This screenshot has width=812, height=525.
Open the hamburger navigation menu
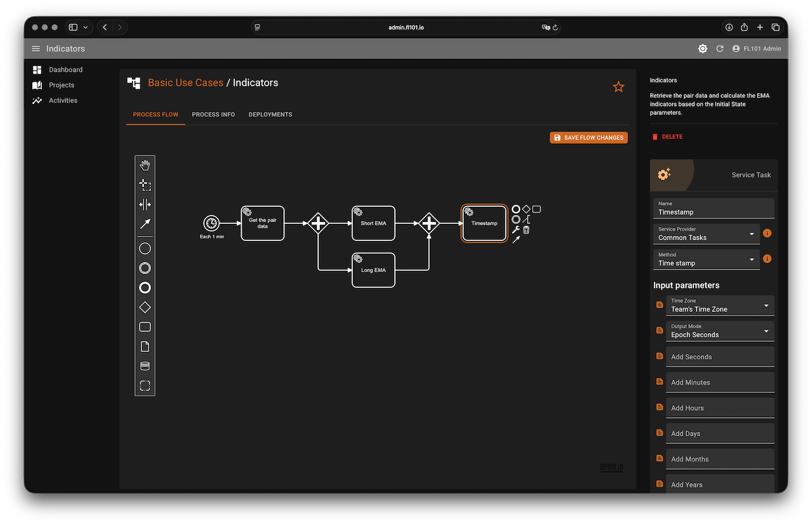(x=36, y=49)
